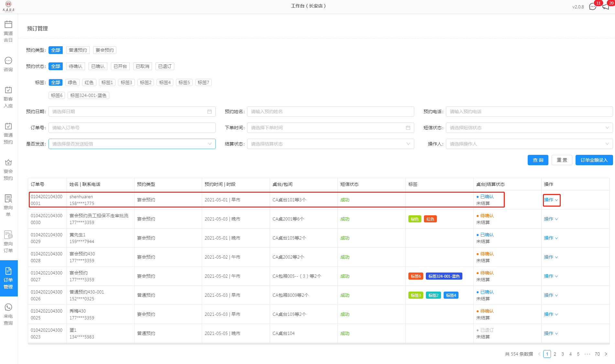Filter by tag 红色
Image resolution: width=615 pixels, height=364 pixels.
pos(89,82)
